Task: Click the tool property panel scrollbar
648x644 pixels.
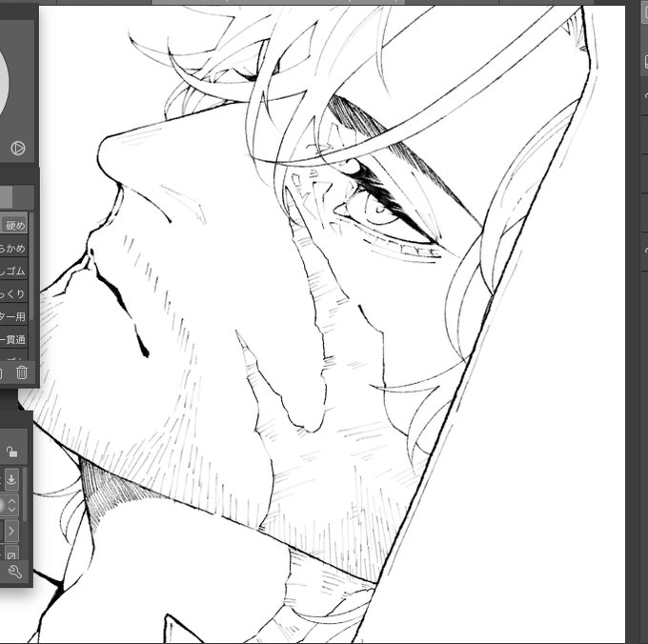Action: (25, 493)
